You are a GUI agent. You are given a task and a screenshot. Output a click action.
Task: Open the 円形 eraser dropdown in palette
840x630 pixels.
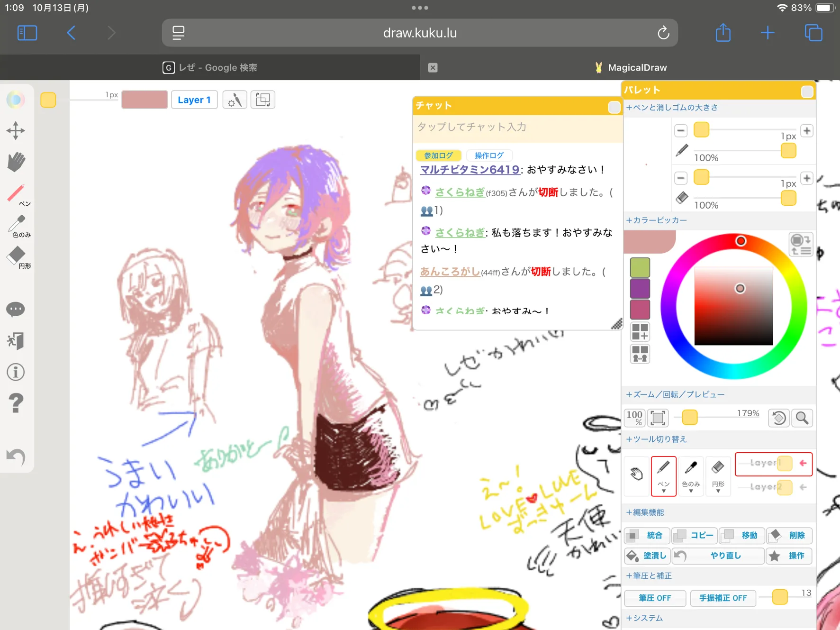718,492
